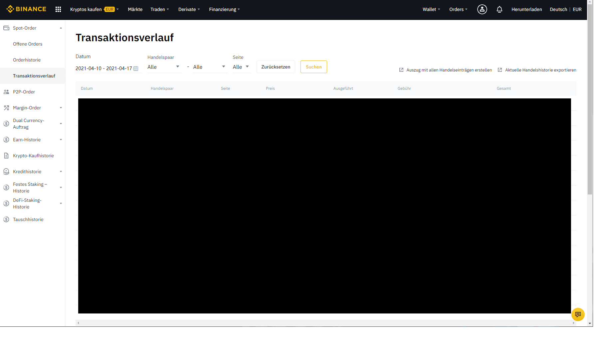Expand the Dual Currency-Auftrag section

tap(61, 124)
